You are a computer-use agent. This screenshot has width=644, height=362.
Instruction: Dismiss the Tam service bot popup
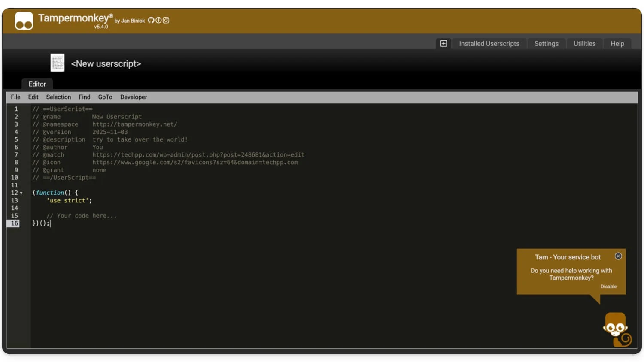coord(618,256)
